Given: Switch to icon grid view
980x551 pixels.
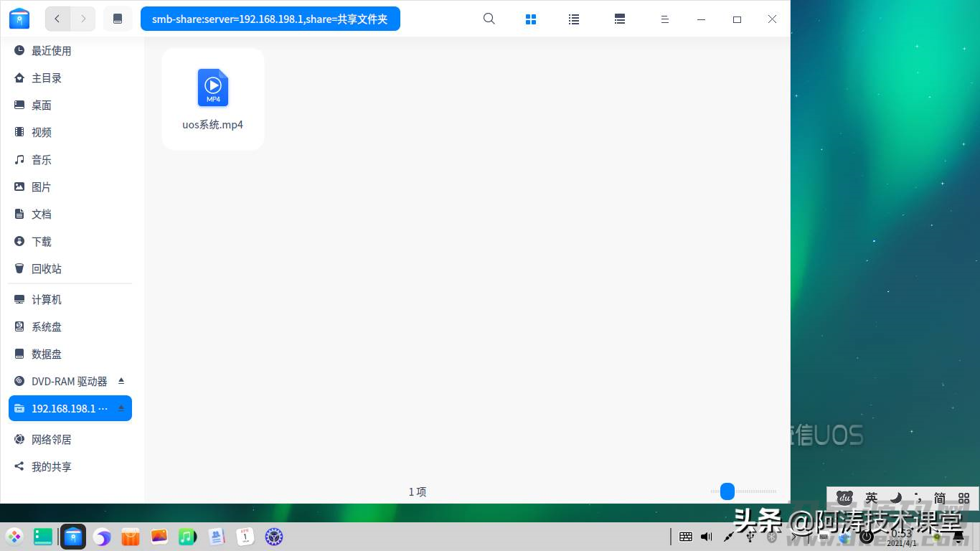Looking at the screenshot, I should point(531,19).
